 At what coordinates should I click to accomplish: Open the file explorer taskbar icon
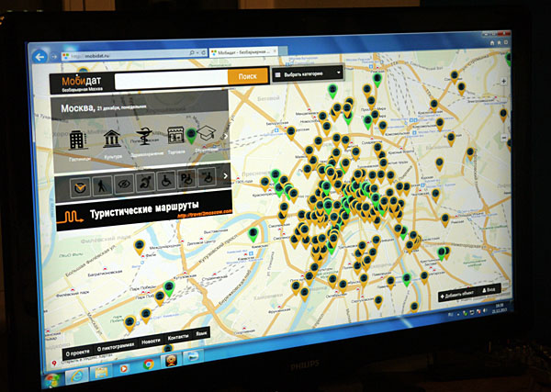(102, 373)
